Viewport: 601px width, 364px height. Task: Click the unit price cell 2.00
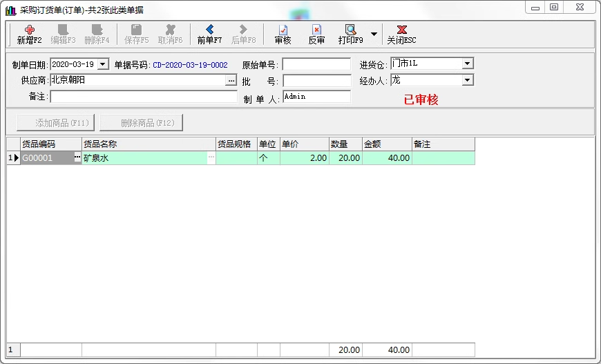pos(305,158)
